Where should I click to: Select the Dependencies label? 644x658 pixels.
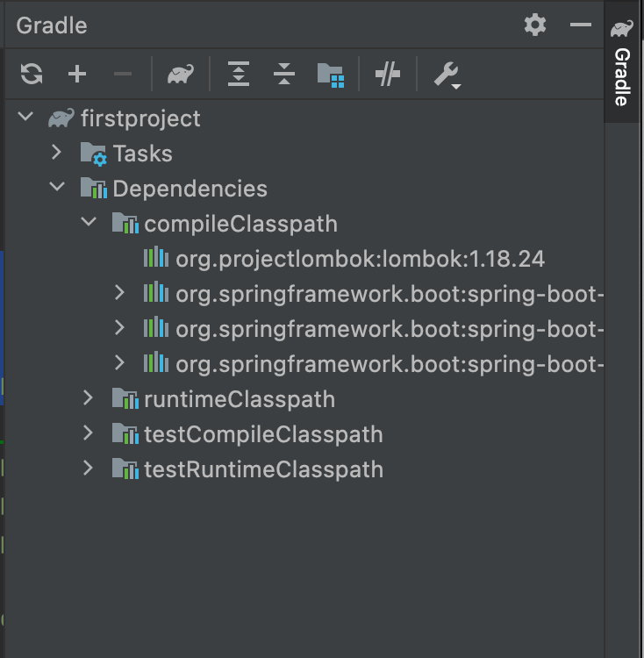(x=190, y=189)
